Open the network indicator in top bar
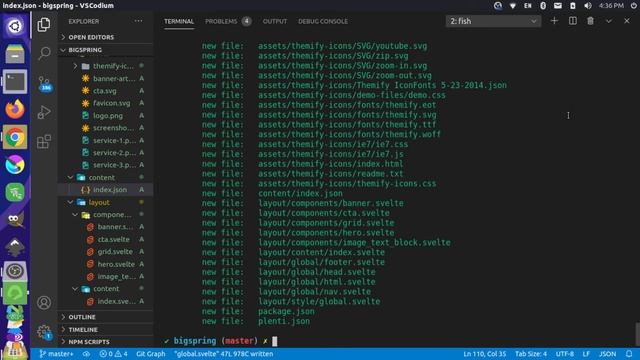 [513, 6]
